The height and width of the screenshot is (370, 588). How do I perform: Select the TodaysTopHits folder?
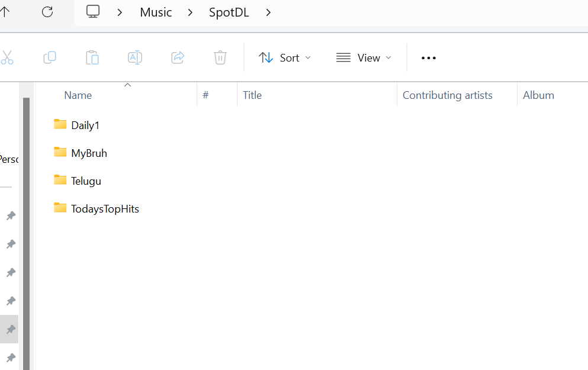pyautogui.click(x=105, y=208)
